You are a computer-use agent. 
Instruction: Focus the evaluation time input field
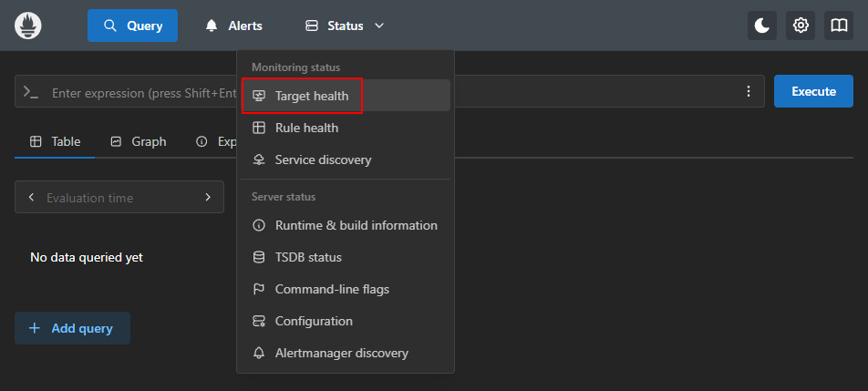119,198
